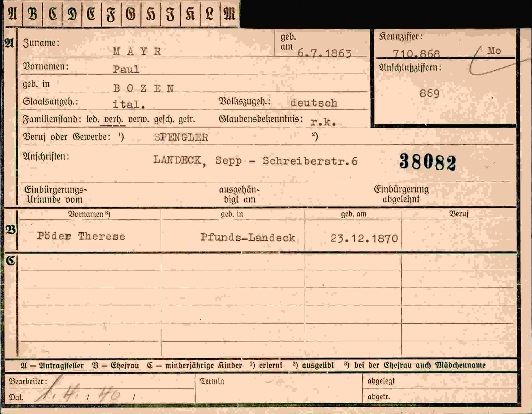Select the birthplace BOZEN

pyautogui.click(x=144, y=88)
